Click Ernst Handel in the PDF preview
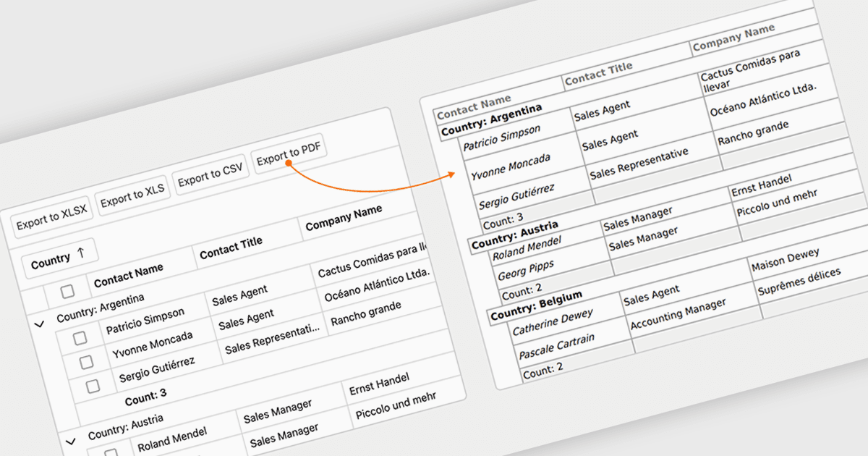868x456 pixels. [x=762, y=186]
